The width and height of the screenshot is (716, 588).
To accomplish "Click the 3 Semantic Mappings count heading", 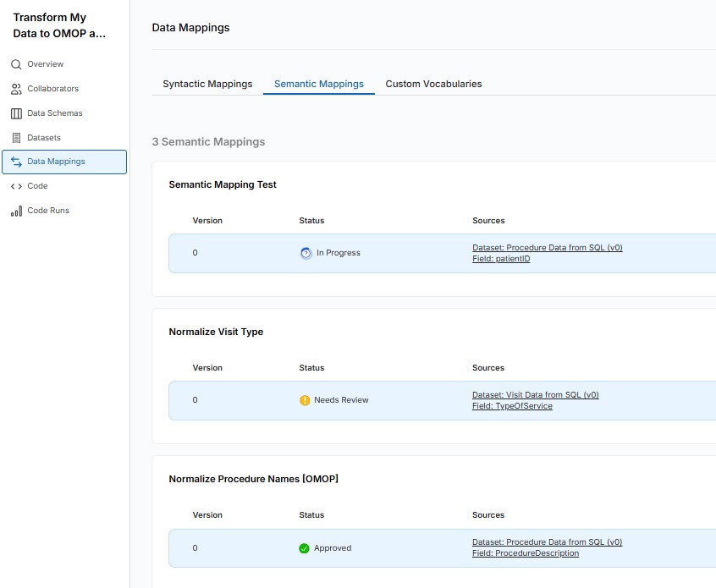I will coord(208,142).
